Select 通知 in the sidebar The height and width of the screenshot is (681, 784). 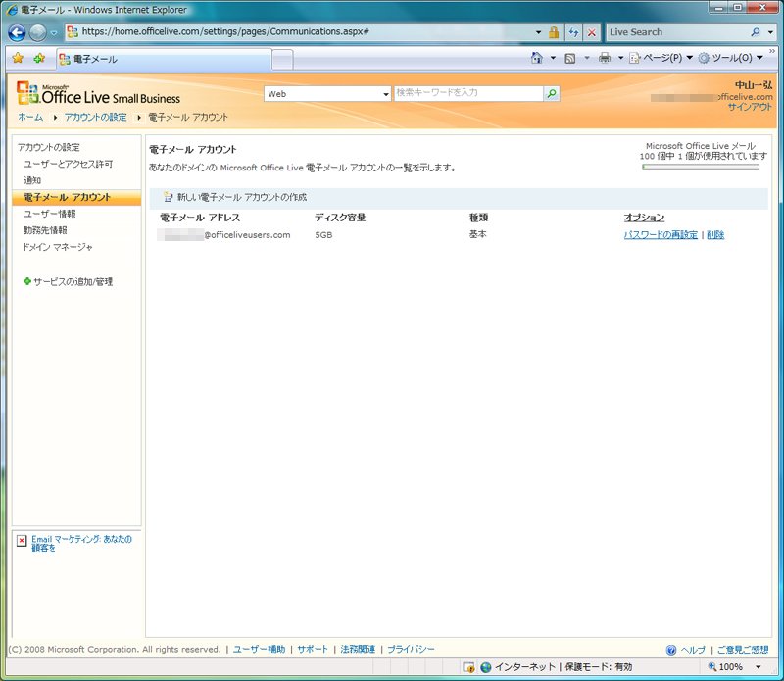click(x=32, y=180)
